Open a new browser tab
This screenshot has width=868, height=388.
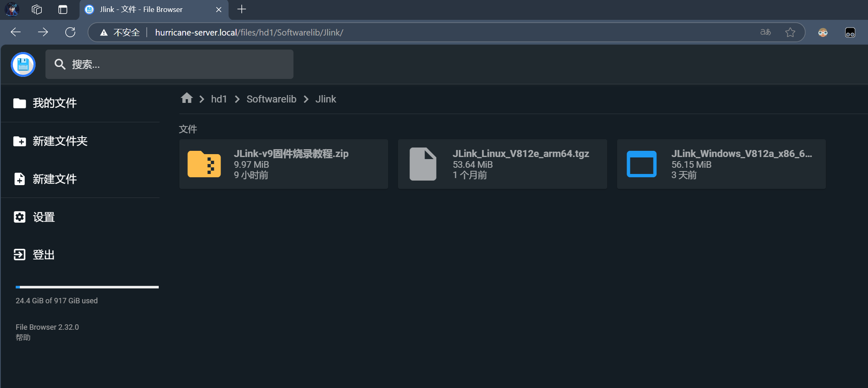pyautogui.click(x=242, y=9)
